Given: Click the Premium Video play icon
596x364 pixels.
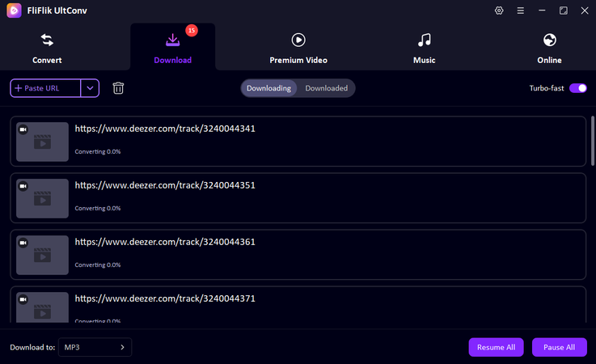Looking at the screenshot, I should point(298,40).
